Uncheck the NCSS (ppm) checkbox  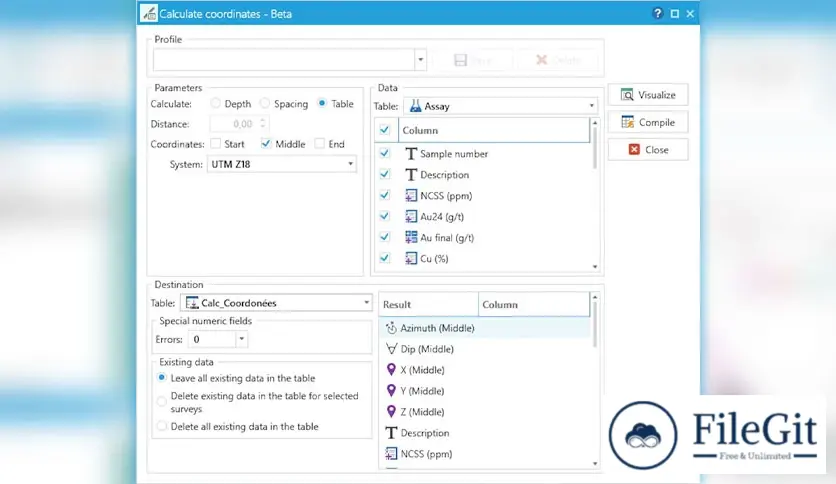point(384,196)
